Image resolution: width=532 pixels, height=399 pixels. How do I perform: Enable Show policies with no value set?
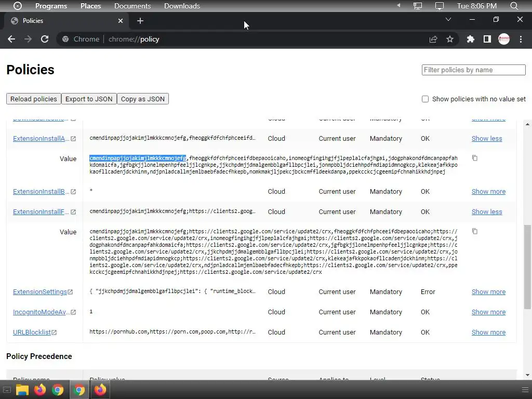click(x=425, y=99)
